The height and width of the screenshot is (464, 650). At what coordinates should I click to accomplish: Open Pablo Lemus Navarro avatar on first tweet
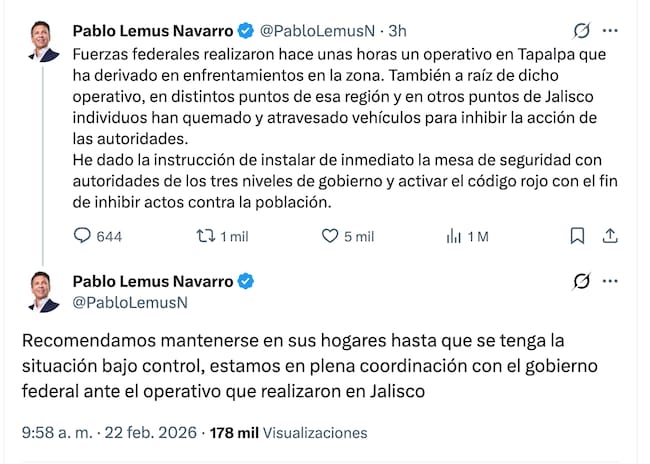43,41
